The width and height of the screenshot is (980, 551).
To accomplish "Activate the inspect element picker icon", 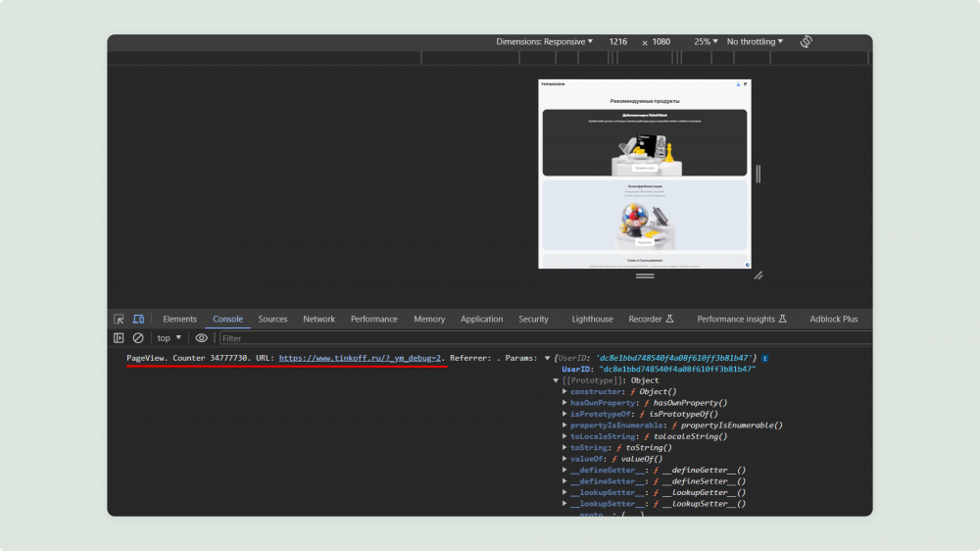I will tap(119, 319).
